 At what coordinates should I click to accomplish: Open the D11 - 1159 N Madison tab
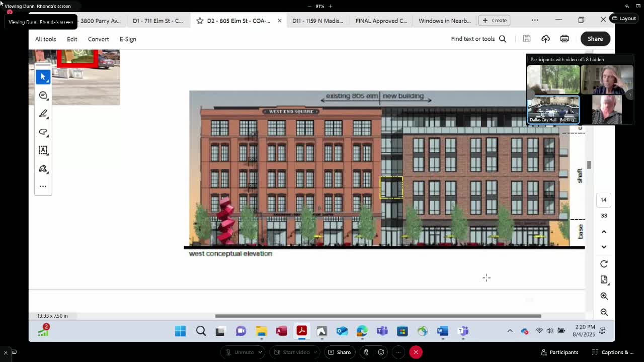click(x=317, y=21)
